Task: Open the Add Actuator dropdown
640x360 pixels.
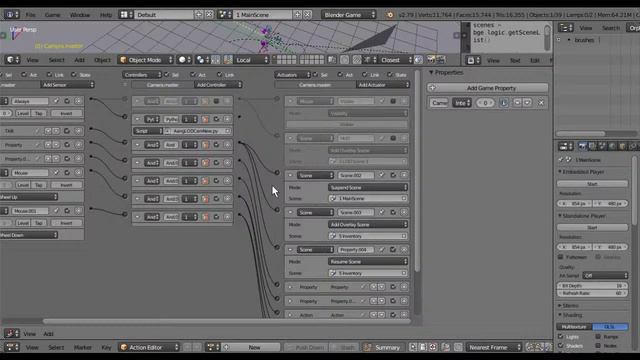Action: (x=382, y=85)
